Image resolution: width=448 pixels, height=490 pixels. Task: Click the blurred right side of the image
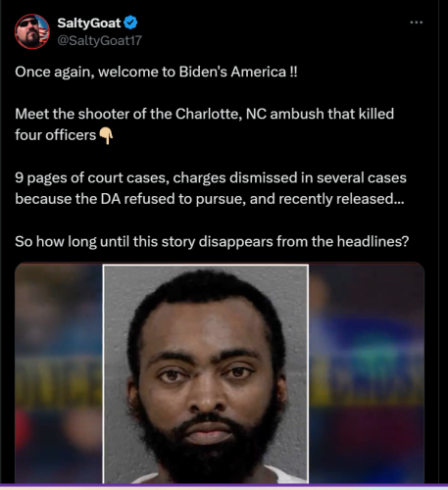click(367, 373)
